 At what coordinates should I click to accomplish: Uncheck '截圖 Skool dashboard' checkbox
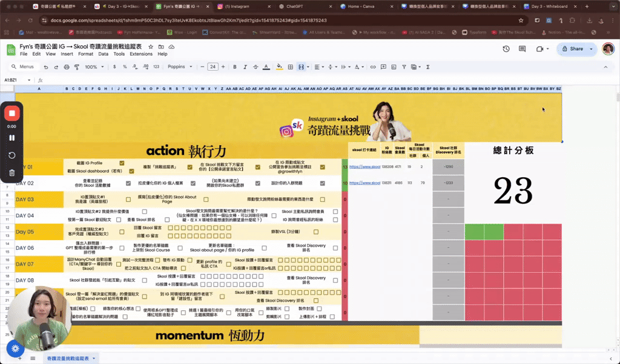131,171
